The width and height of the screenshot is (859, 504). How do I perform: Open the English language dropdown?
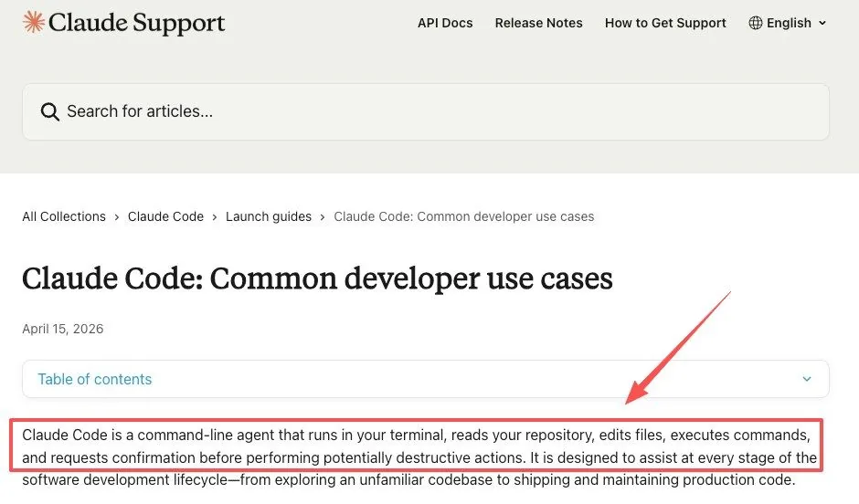[789, 23]
